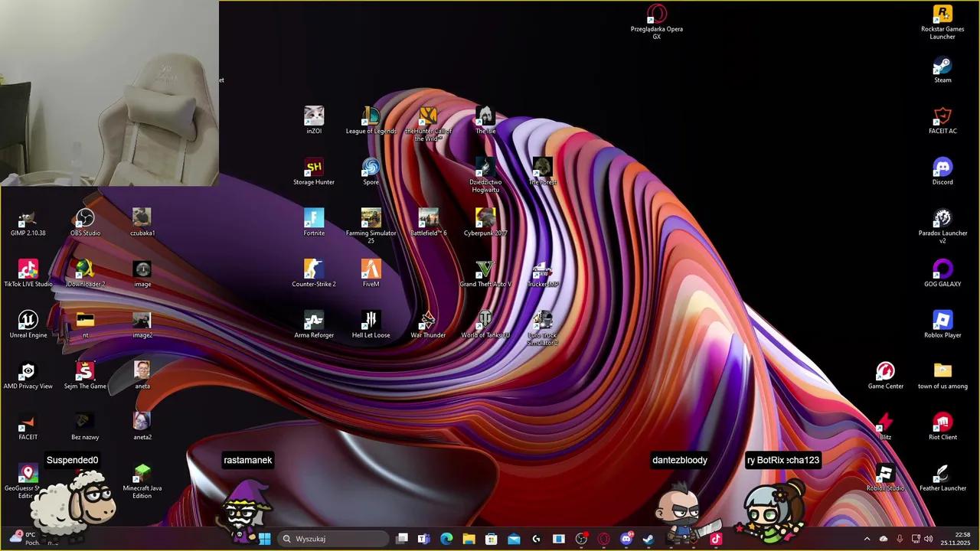The image size is (980, 551).
Task: Select the Bez nazwy desktop item
Action: [85, 427]
